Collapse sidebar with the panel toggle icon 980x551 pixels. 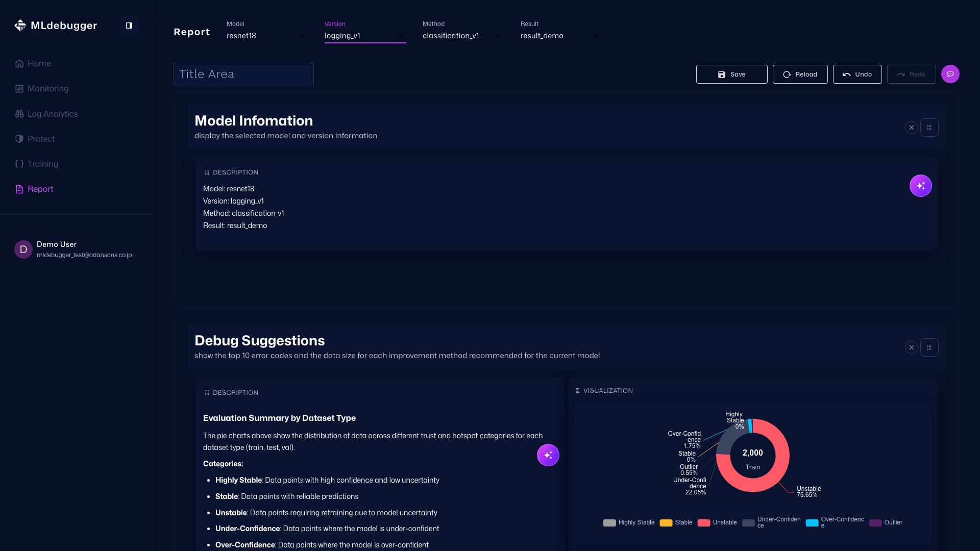(x=129, y=26)
